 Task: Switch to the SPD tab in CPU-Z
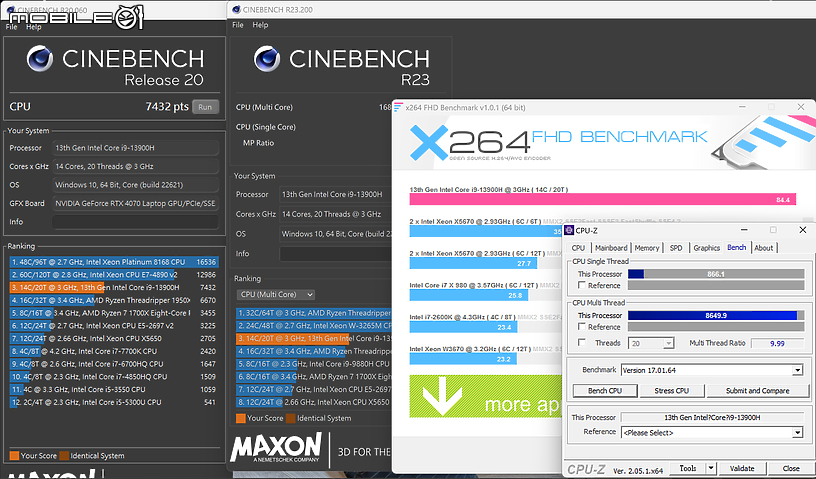pyautogui.click(x=676, y=248)
